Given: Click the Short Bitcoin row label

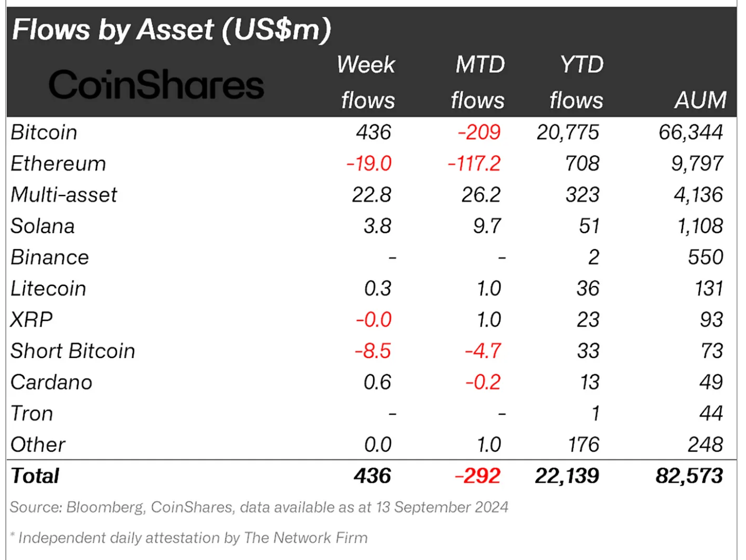Looking at the screenshot, I should click(73, 351).
